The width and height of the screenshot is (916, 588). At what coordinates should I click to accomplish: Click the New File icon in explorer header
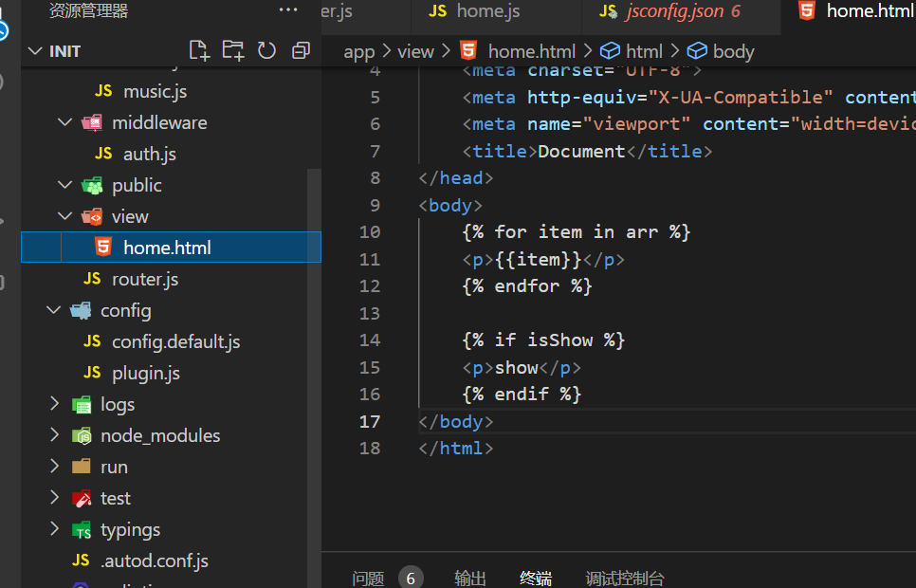199,51
